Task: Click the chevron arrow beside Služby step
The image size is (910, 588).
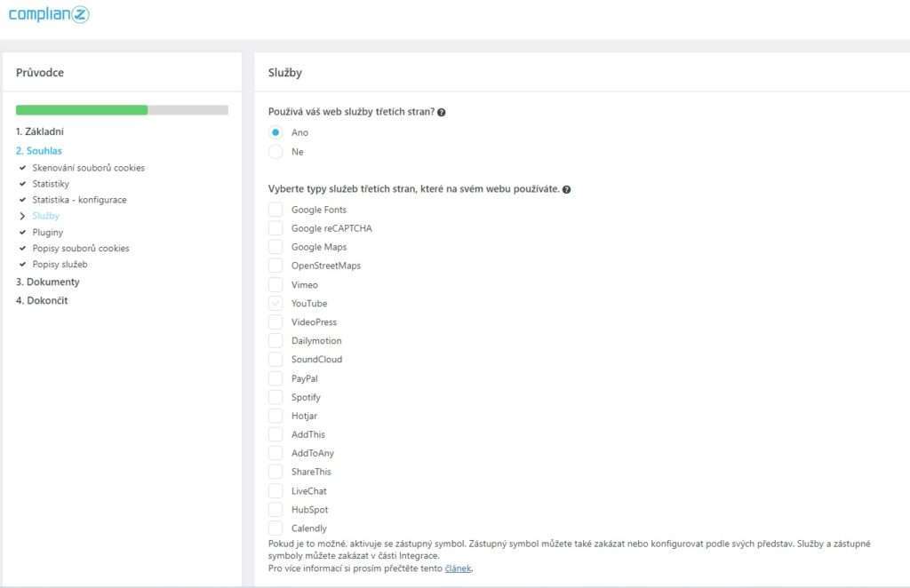Action: tap(22, 216)
